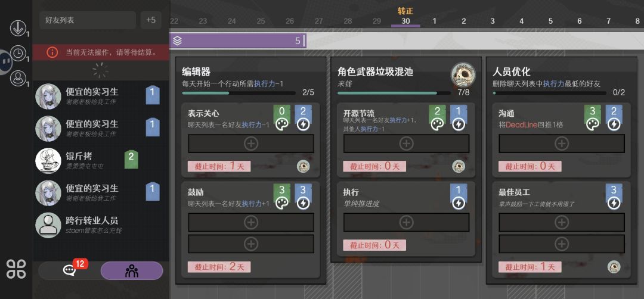
Task: Open the clock history sidebar icon
Action: coord(18,54)
